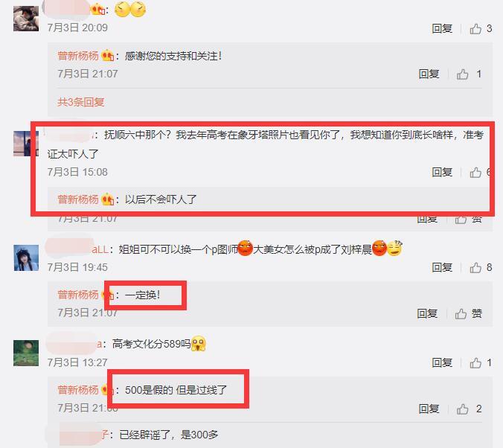Reply to the 一定换 response
The width and height of the screenshot is (503, 448).
click(x=427, y=313)
